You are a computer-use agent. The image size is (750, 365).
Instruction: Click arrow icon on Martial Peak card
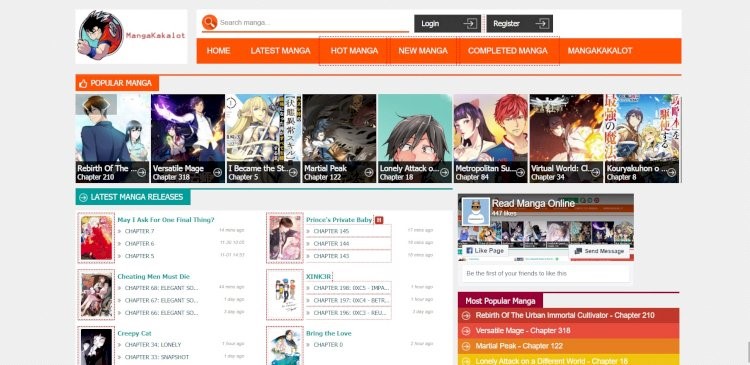coord(369,172)
